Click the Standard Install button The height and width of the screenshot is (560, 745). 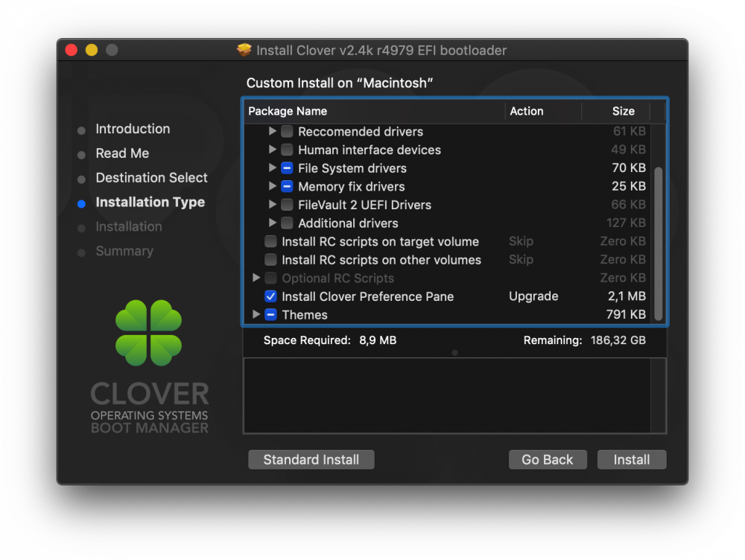(311, 459)
